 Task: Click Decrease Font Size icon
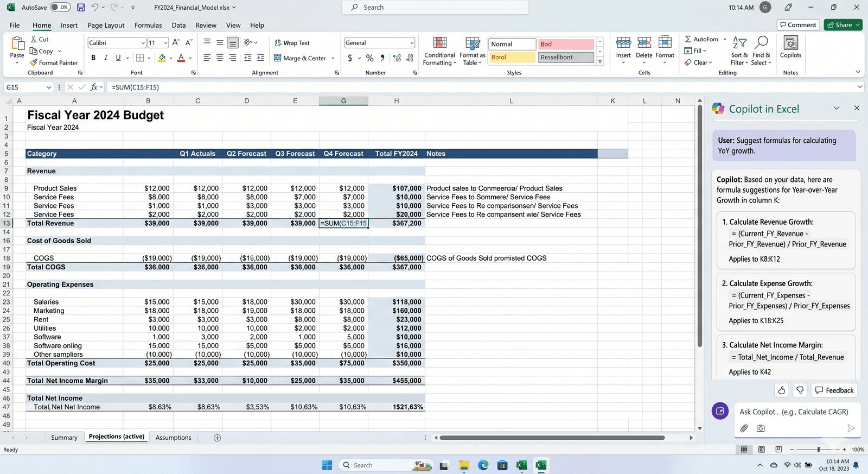pos(189,42)
